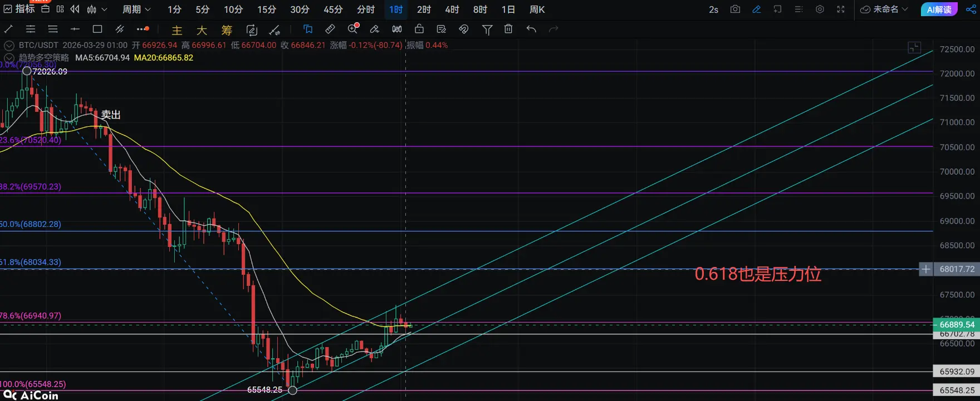
Task: Toggle the 大 large-order indicator
Action: click(202, 30)
